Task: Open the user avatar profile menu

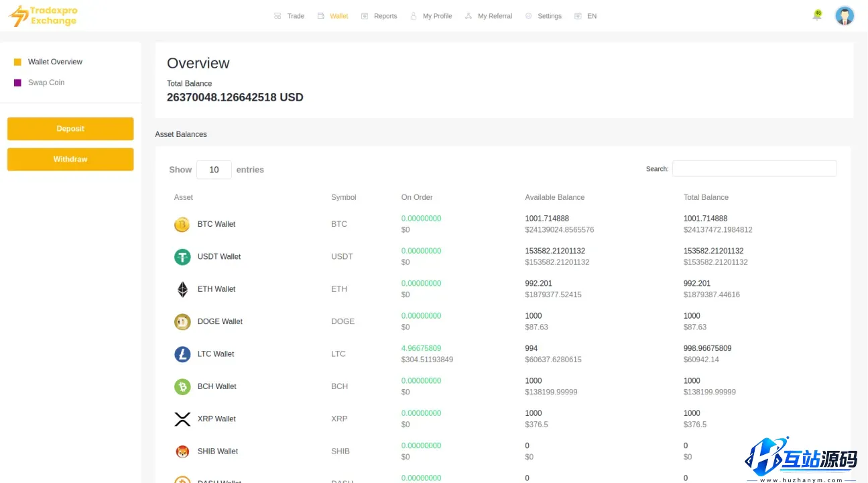Action: 845,15
